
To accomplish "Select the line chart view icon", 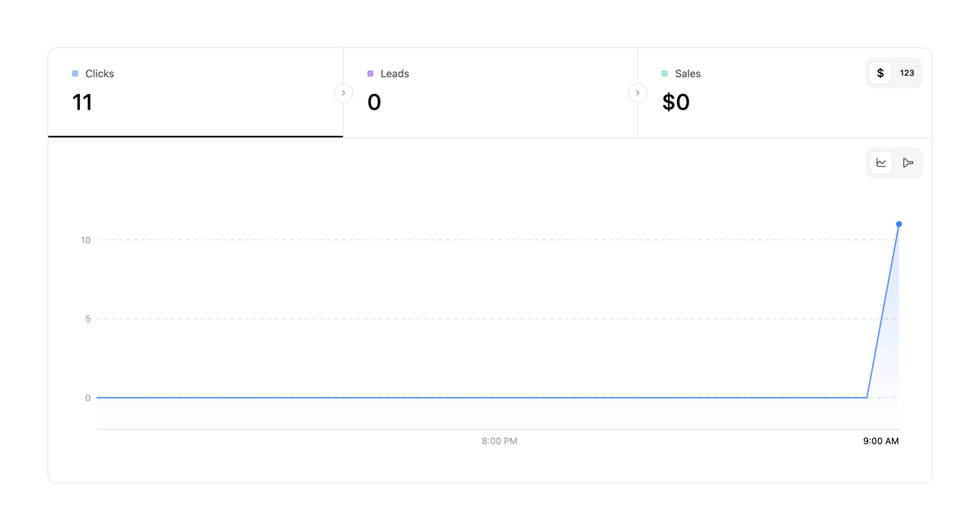I will coord(880,162).
